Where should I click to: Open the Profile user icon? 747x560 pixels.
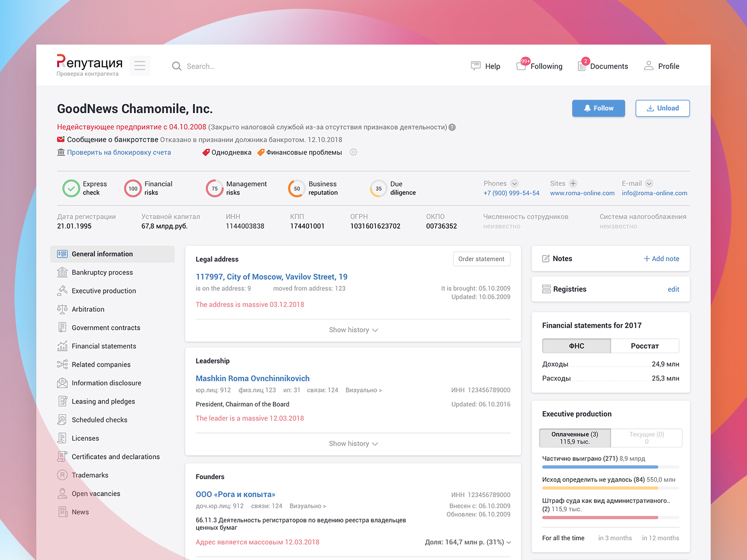pyautogui.click(x=648, y=66)
